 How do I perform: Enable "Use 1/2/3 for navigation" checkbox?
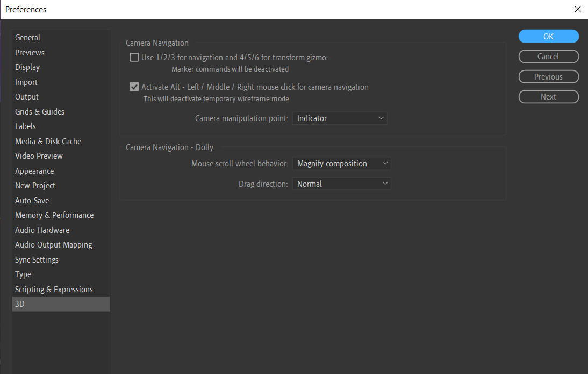click(134, 57)
